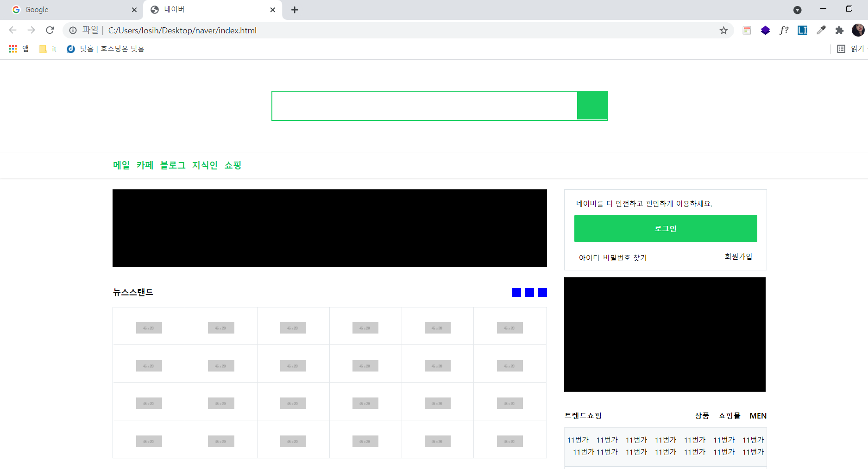This screenshot has width=868, height=469.
Task: Select the MEN tab in 트렌드쇼핑
Action: pyautogui.click(x=758, y=416)
